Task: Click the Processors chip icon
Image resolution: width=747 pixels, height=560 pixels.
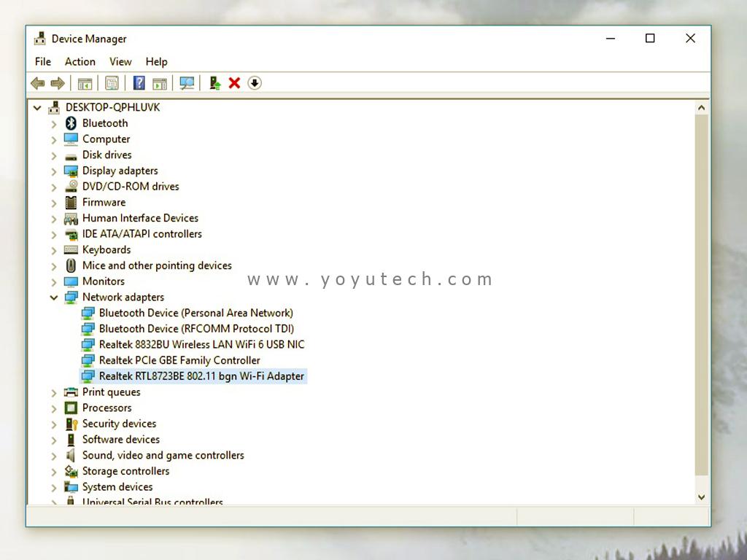Action: click(x=71, y=408)
